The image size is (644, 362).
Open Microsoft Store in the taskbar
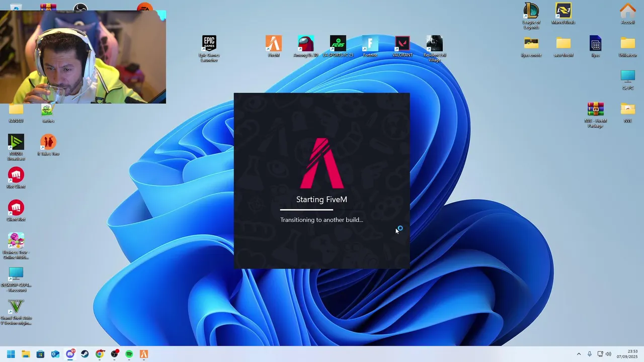40,354
